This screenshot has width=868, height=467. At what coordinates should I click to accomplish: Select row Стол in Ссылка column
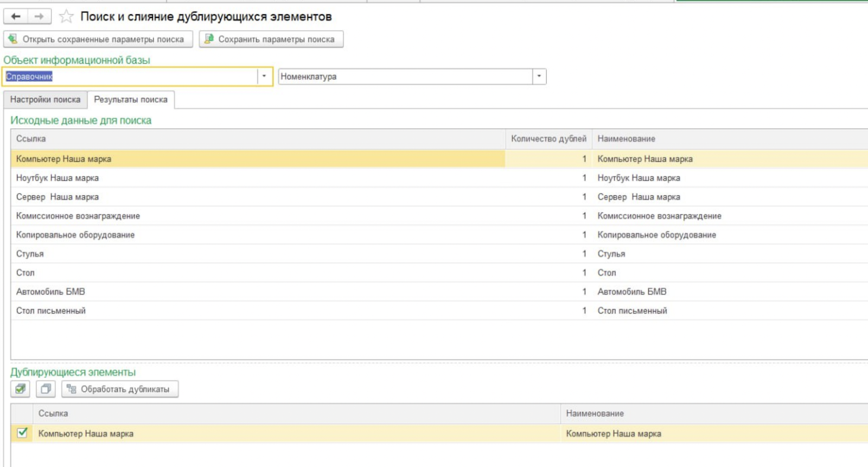pos(258,273)
